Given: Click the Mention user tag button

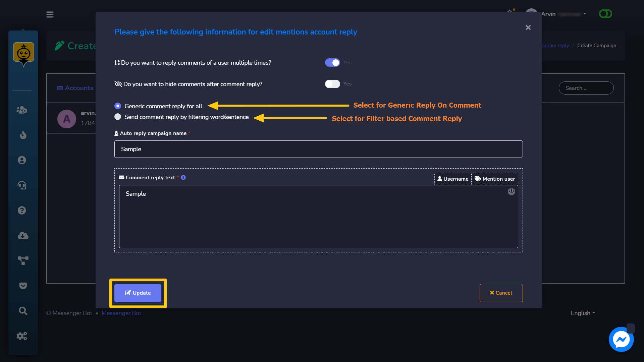Looking at the screenshot, I should point(495,179).
